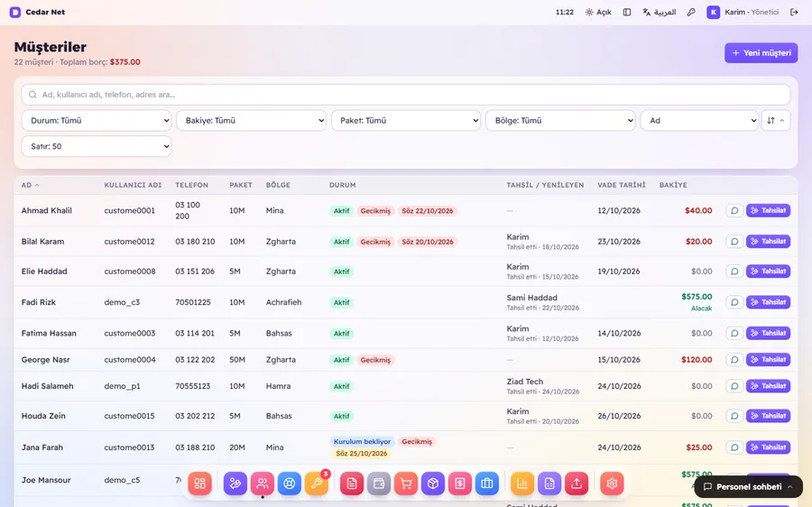Open the wrench maintenance icon with badge 3
This screenshot has height=507, width=812.
[x=317, y=484]
